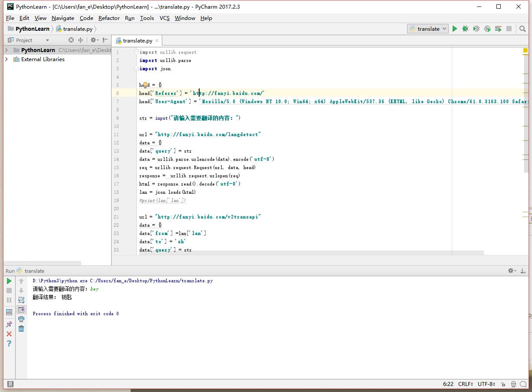Expand External Libraries tree node
532x392 pixels.
(x=7, y=59)
